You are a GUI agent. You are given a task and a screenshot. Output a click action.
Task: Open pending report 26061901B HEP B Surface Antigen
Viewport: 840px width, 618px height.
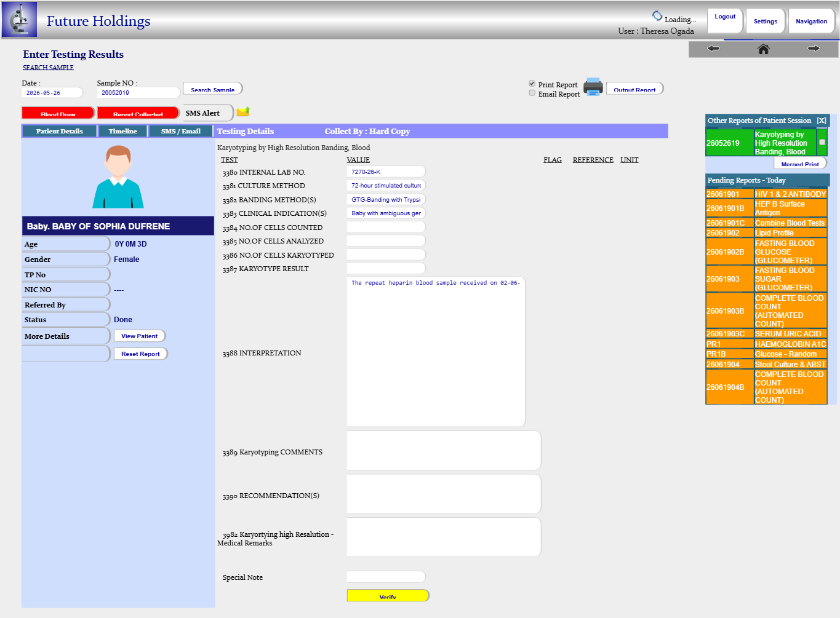tap(766, 208)
